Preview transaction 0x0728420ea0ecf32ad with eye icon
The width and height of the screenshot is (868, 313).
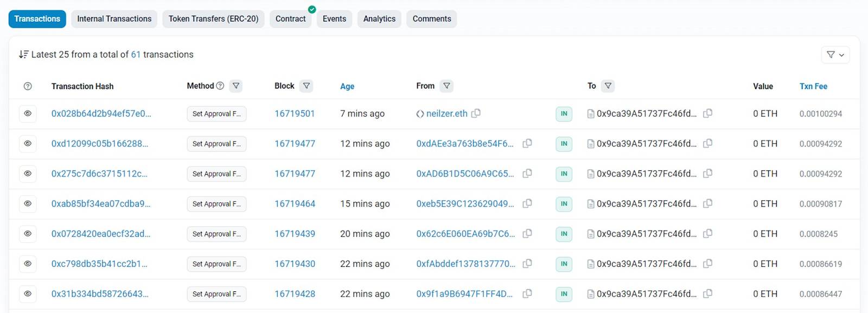[28, 234]
